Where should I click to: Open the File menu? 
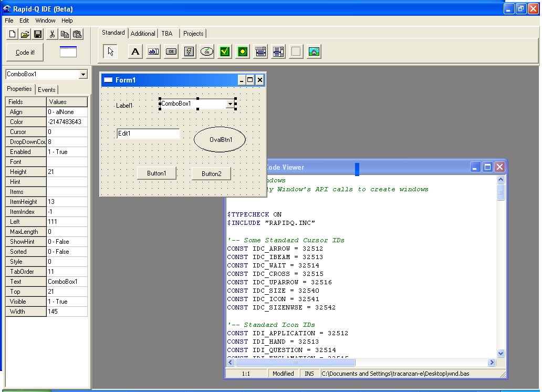tap(9, 20)
